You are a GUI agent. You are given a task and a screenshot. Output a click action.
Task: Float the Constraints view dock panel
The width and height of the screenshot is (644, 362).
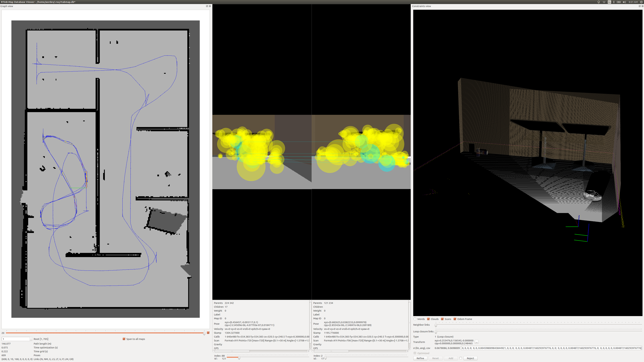coord(639,6)
